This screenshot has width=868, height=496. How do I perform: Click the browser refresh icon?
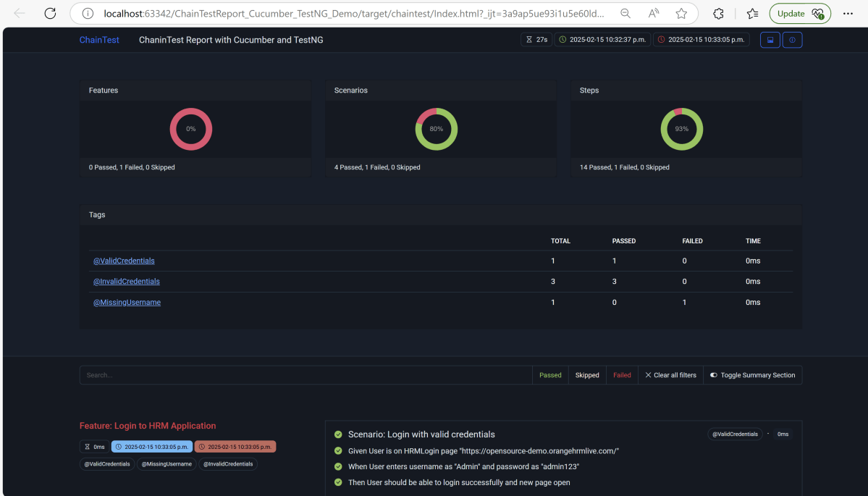[50, 13]
